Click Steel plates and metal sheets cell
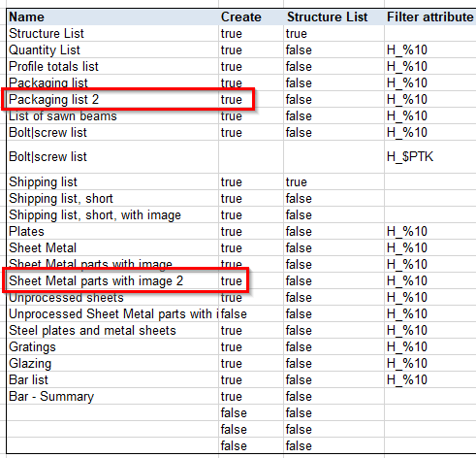476x458 pixels. point(112,330)
